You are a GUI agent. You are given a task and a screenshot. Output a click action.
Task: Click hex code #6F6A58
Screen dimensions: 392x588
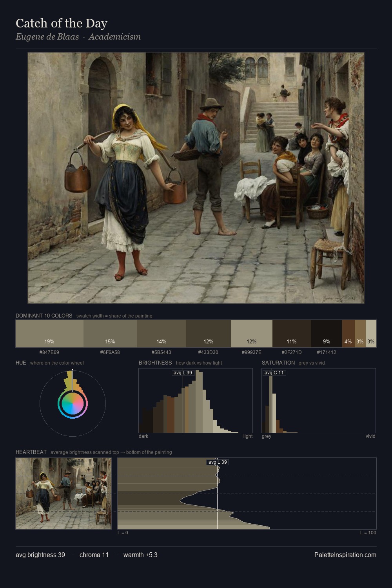pyautogui.click(x=110, y=352)
